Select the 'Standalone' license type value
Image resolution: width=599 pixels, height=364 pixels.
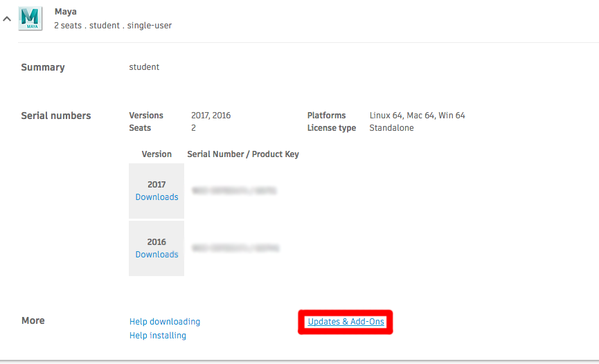coord(391,128)
